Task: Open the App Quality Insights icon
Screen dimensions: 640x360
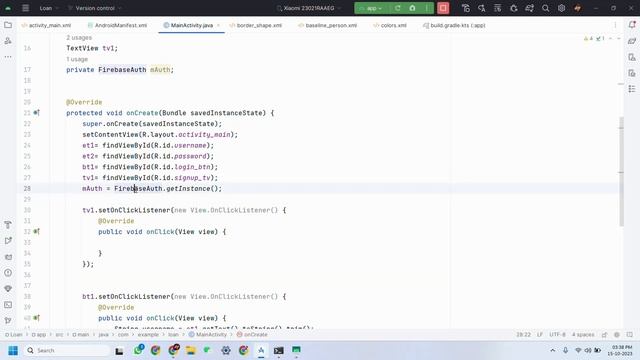Action: (8, 289)
